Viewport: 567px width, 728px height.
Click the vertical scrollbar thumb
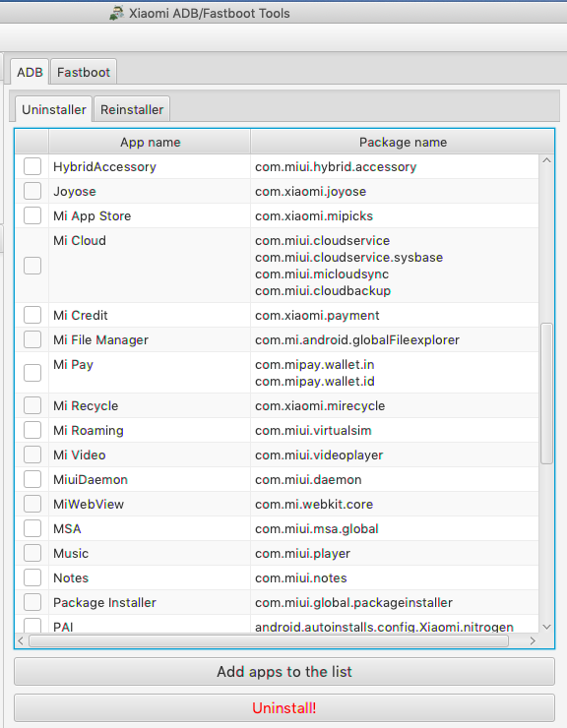pos(546,394)
